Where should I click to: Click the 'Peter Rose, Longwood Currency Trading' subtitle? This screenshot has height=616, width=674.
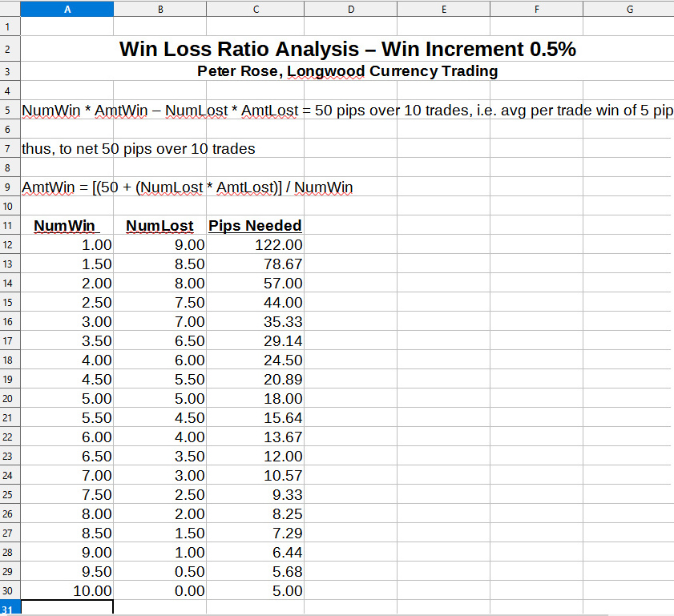coord(347,71)
